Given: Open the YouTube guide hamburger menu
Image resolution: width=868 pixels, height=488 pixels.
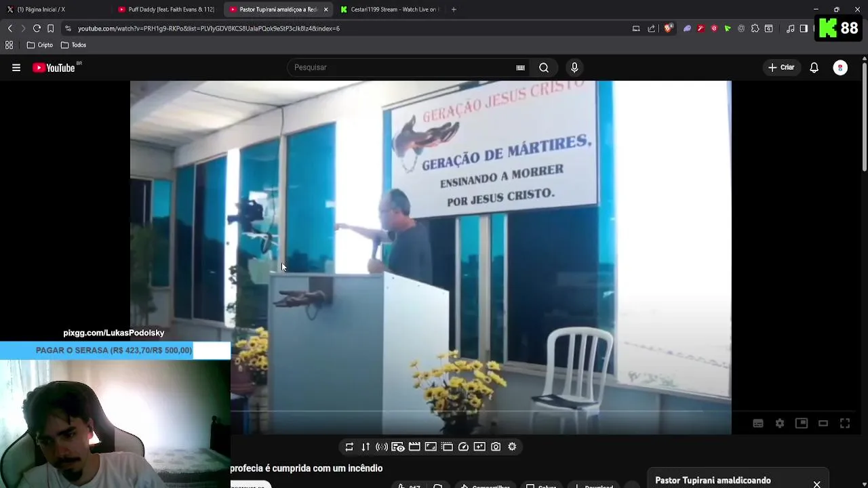Looking at the screenshot, I should 16,68.
